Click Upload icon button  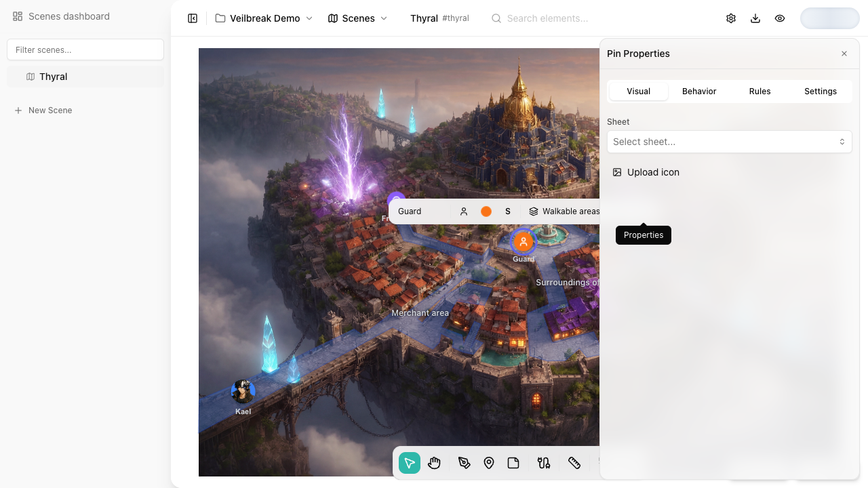(646, 172)
